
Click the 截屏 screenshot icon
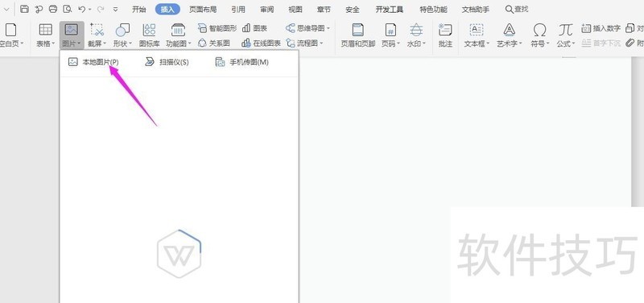tap(97, 30)
